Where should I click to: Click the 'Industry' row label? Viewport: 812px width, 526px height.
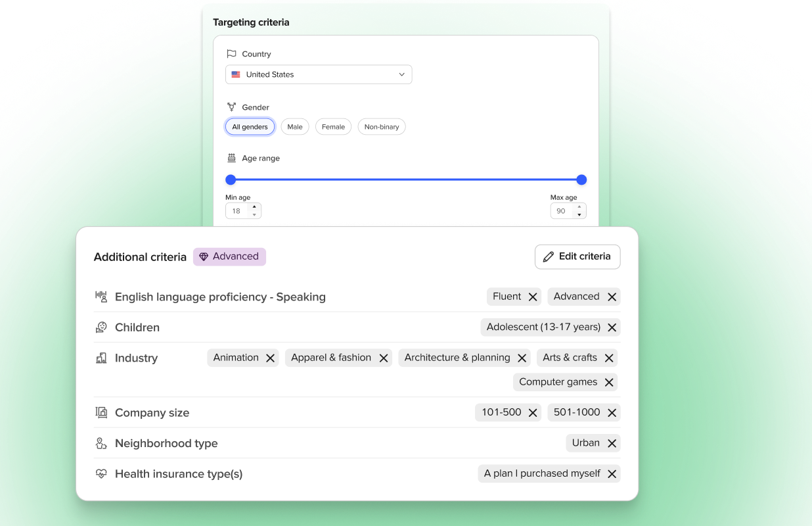136,358
